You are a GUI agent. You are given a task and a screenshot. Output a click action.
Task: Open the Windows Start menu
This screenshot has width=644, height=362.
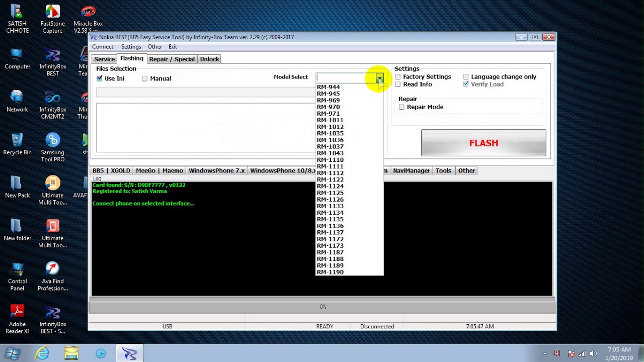click(13, 353)
